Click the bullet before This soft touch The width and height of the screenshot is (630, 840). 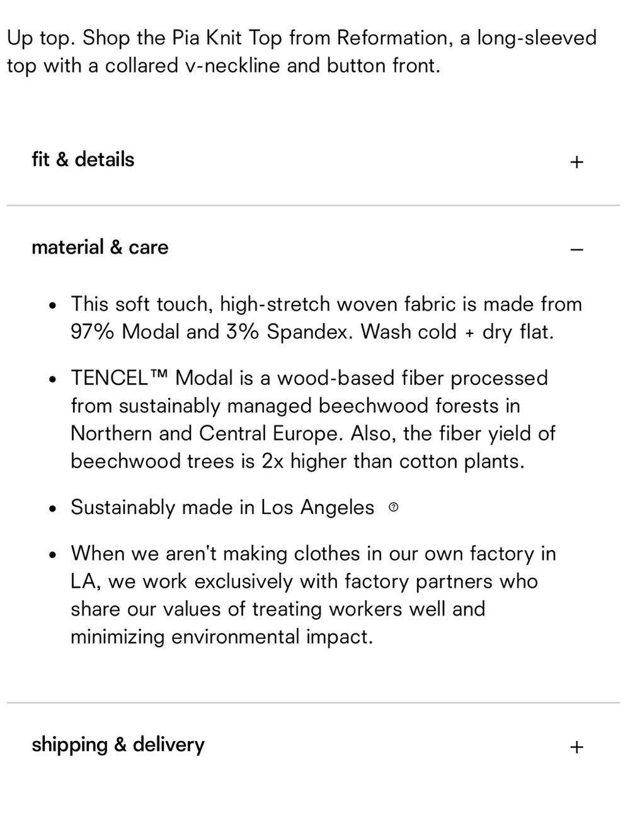tap(54, 305)
